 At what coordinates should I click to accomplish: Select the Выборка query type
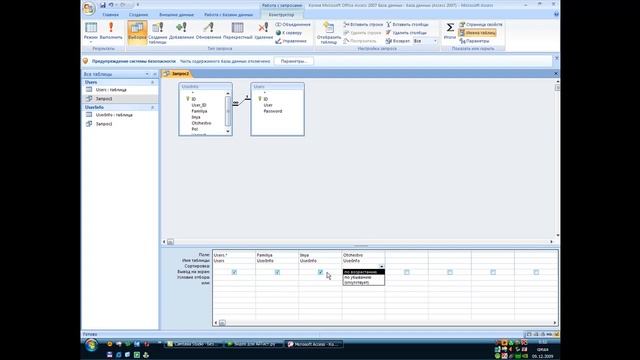coord(137,32)
